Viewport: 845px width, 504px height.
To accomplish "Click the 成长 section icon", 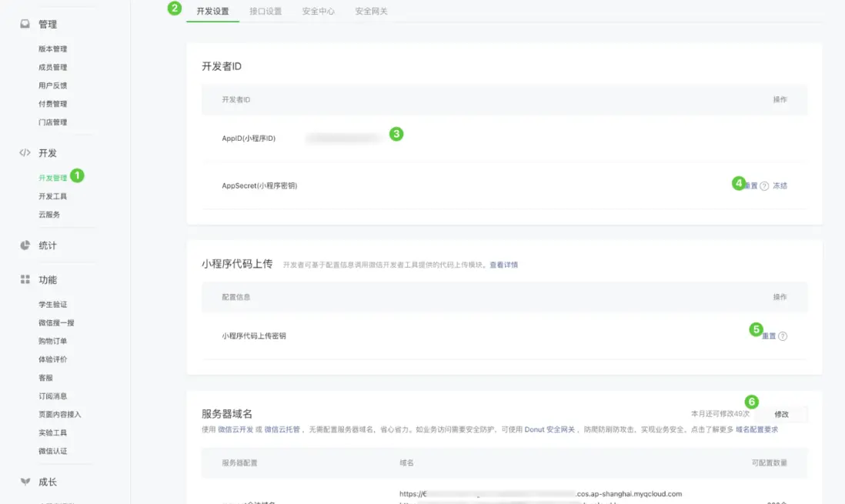I will tap(26, 481).
